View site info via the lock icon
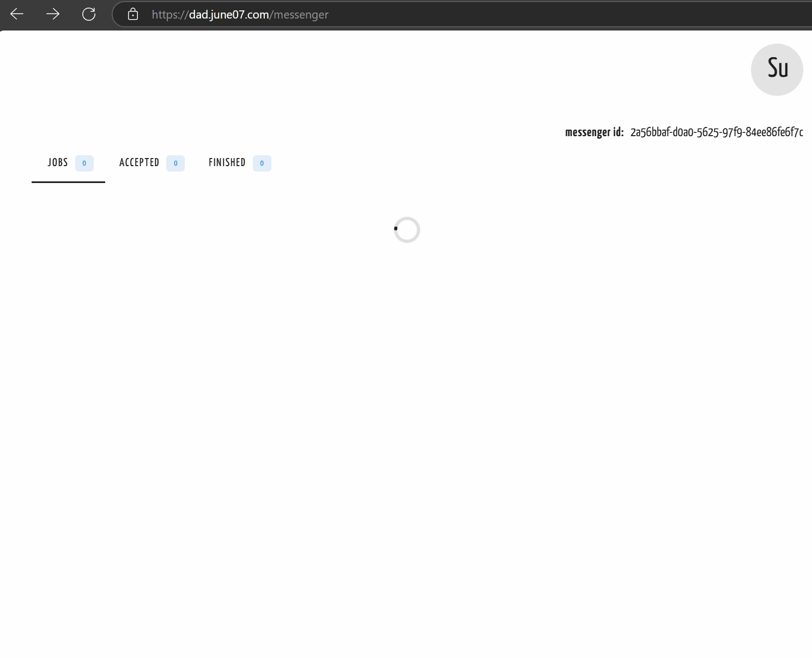The width and height of the screenshot is (812, 658). point(133,14)
